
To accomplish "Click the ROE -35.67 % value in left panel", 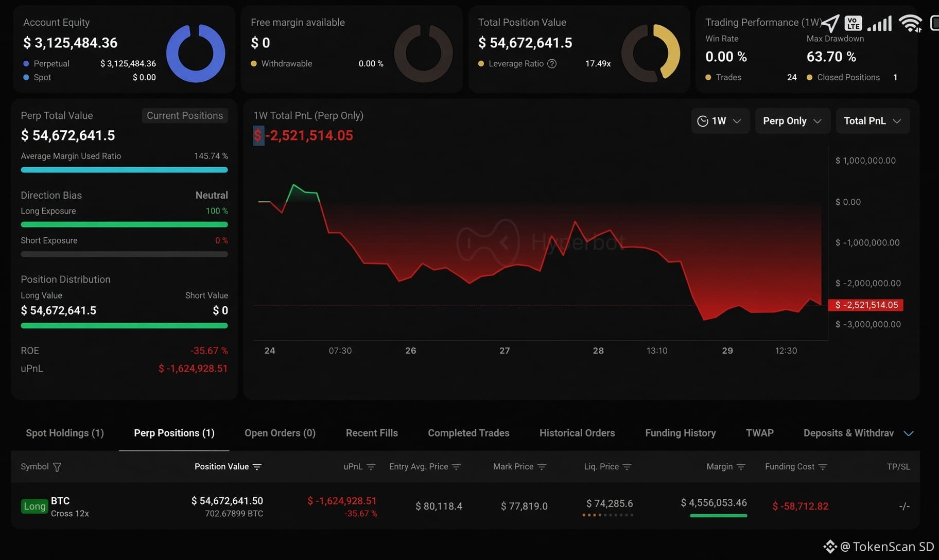I will 209,351.
